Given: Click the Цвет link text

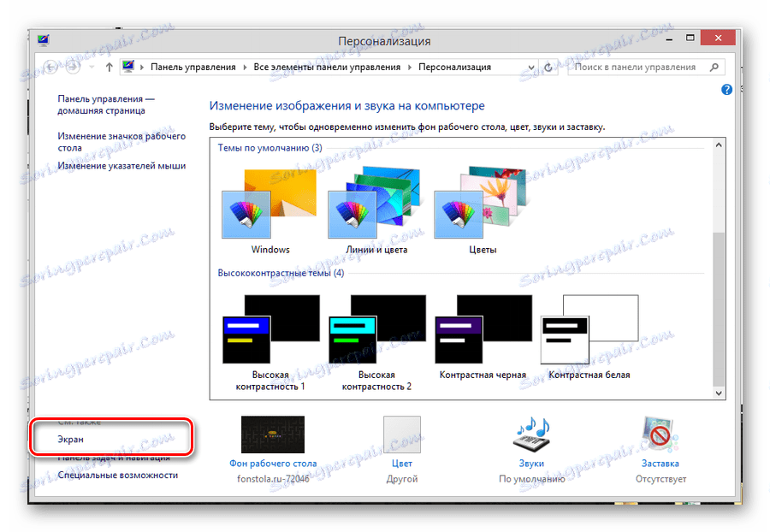Looking at the screenshot, I should point(402,464).
